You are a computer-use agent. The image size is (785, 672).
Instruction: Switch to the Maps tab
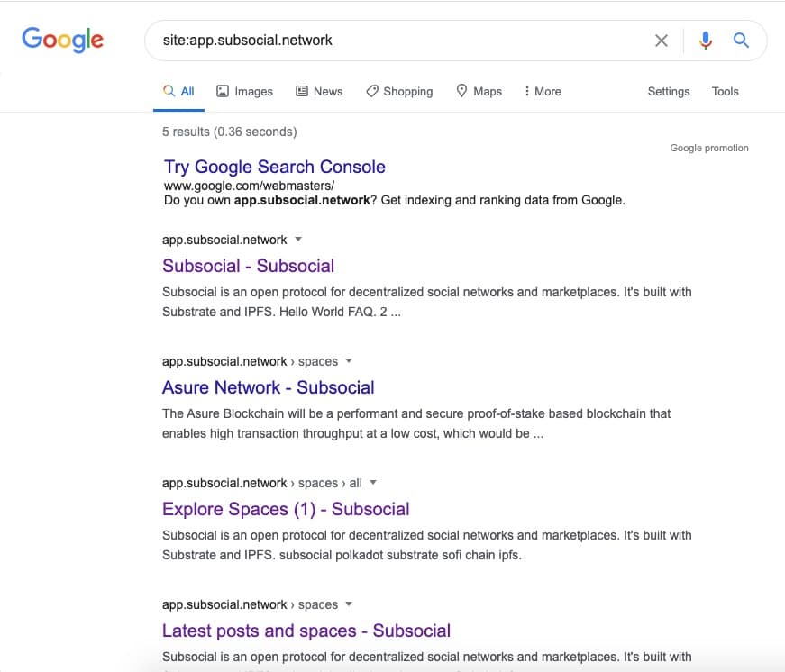pyautogui.click(x=479, y=92)
